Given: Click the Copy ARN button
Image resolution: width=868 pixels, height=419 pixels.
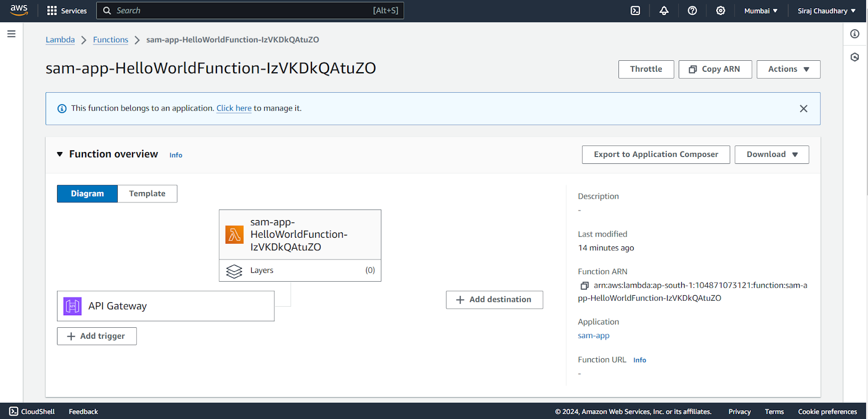Looking at the screenshot, I should pyautogui.click(x=715, y=69).
